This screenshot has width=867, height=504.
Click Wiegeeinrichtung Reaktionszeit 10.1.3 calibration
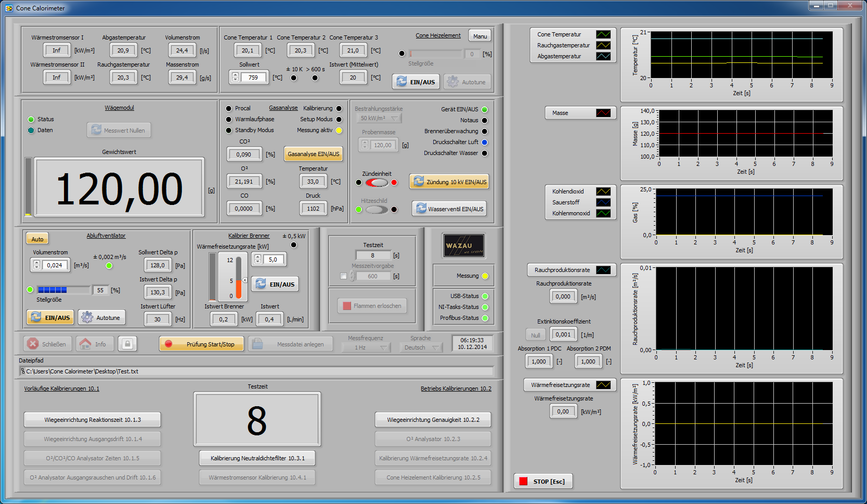(92, 420)
